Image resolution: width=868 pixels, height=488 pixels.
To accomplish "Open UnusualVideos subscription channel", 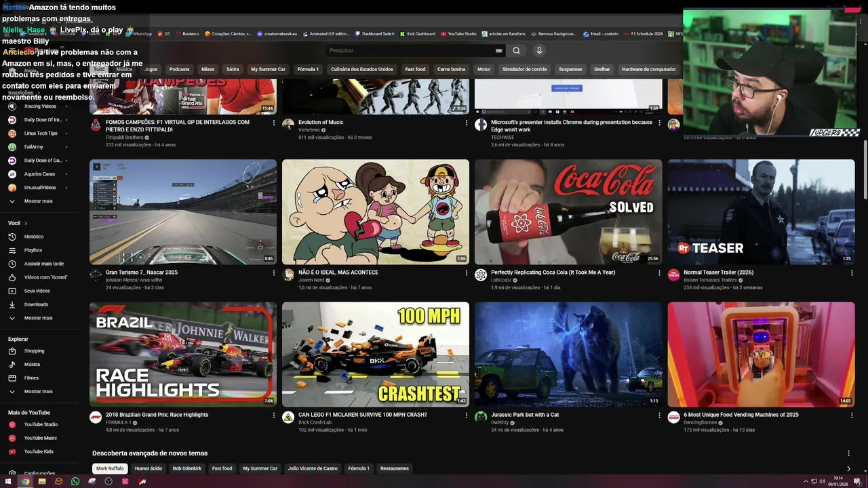I will pyautogui.click(x=40, y=188).
